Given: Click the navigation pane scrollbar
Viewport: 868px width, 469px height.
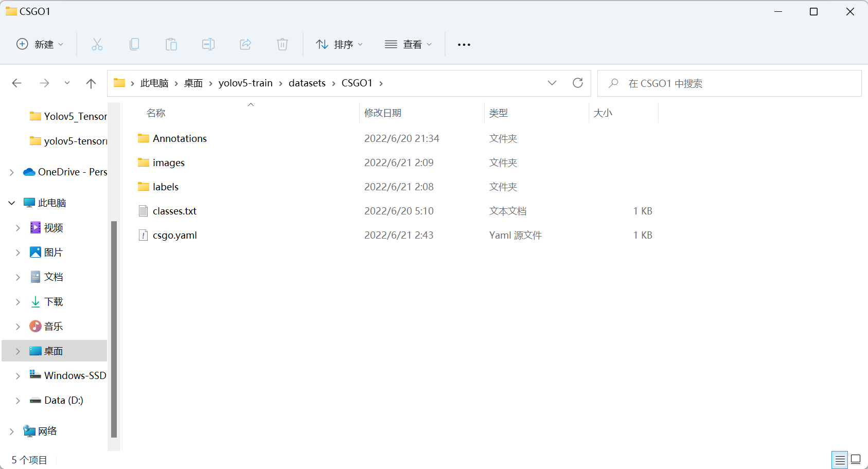Looking at the screenshot, I should point(114,329).
